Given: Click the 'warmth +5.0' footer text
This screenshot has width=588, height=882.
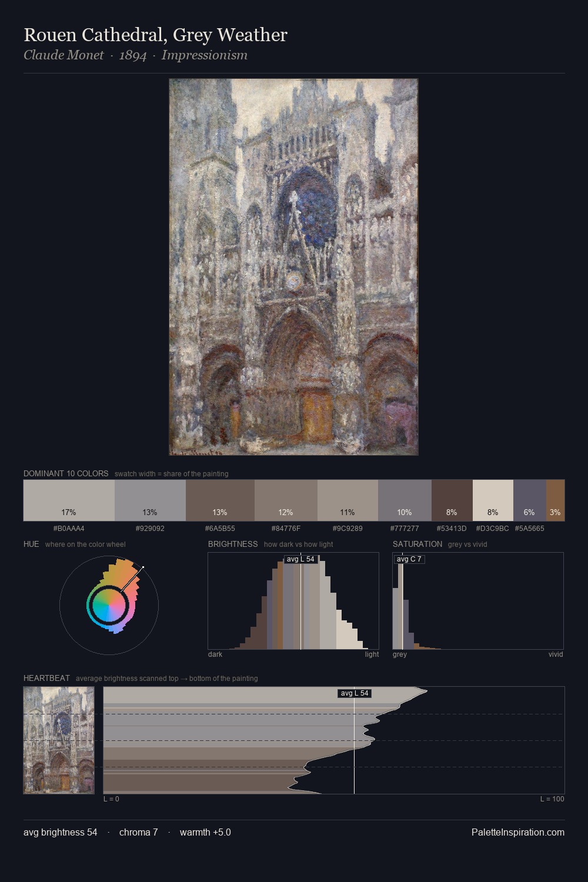Looking at the screenshot, I should (x=205, y=832).
